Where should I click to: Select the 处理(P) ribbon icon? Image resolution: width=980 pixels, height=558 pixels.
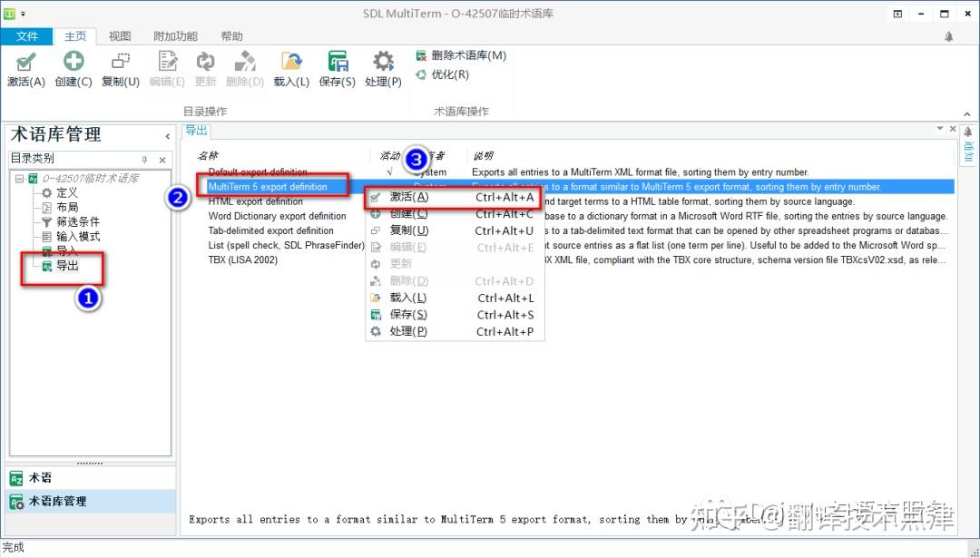(x=382, y=68)
